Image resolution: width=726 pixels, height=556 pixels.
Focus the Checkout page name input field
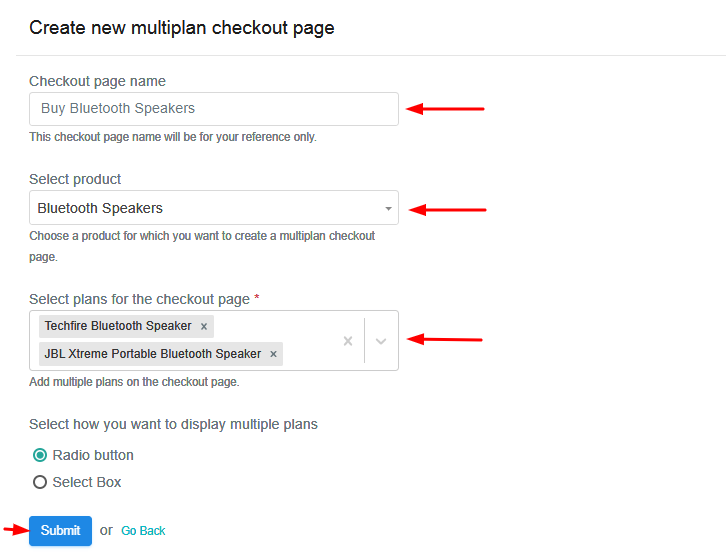tap(213, 109)
